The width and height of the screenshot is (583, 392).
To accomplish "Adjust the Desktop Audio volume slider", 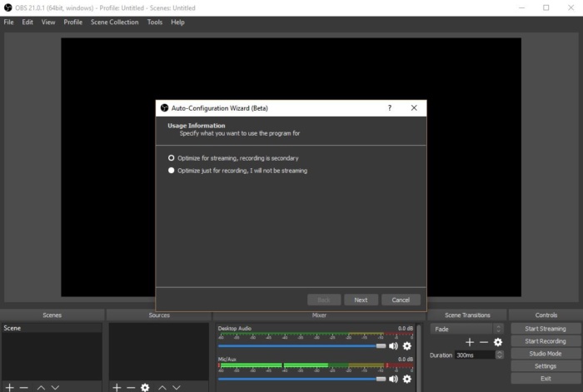I will [x=301, y=346].
